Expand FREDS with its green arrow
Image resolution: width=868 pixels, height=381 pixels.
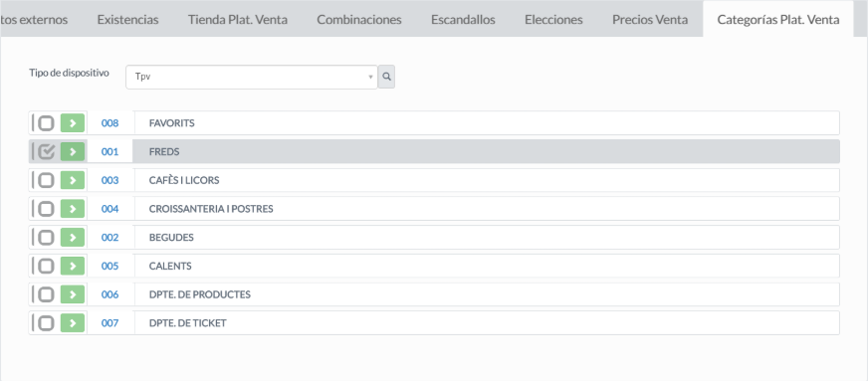(x=73, y=151)
